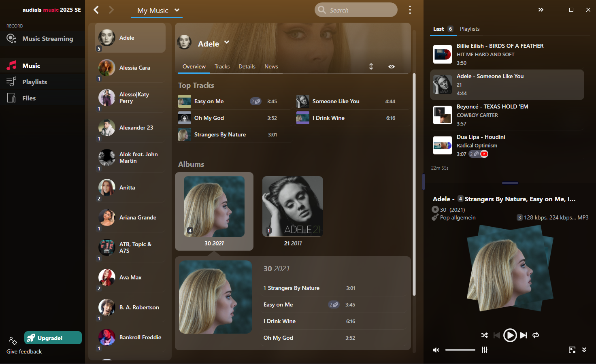Toggle shuffle playback

pyautogui.click(x=484, y=335)
